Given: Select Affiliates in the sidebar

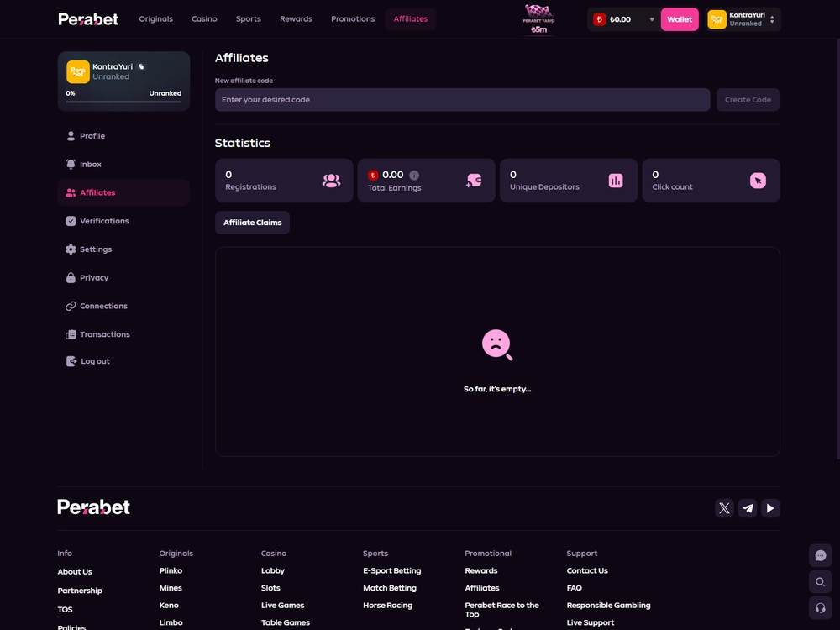Looking at the screenshot, I should point(123,193).
